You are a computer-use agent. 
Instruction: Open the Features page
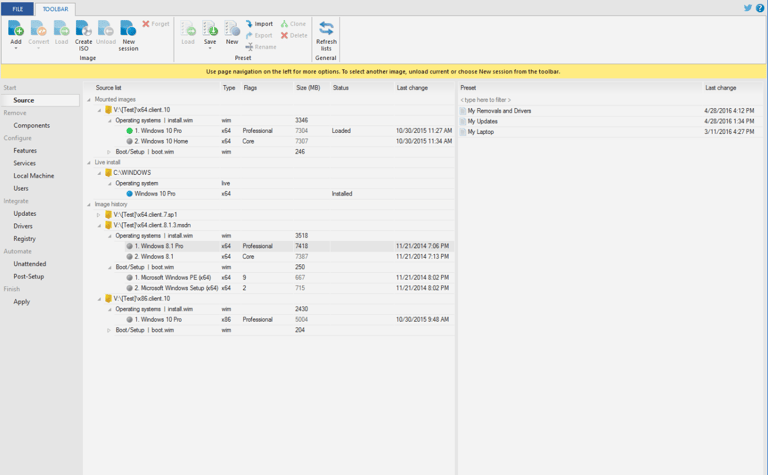(25, 151)
